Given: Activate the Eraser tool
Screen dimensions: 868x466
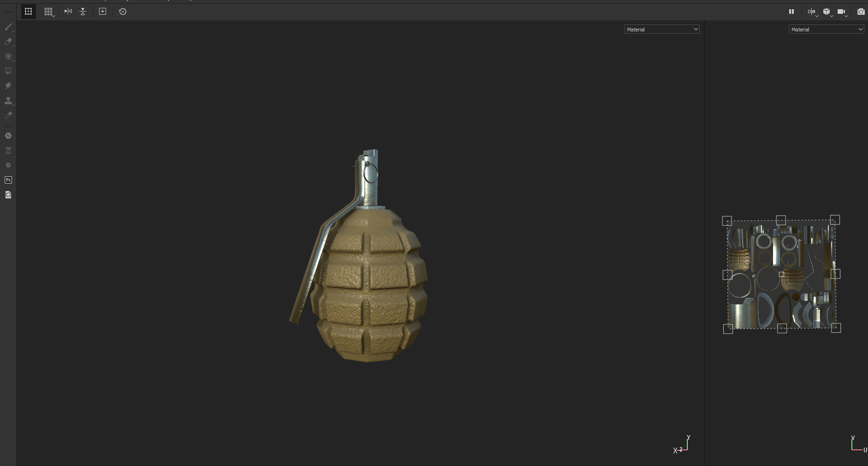Looking at the screenshot, I should pyautogui.click(x=8, y=42).
